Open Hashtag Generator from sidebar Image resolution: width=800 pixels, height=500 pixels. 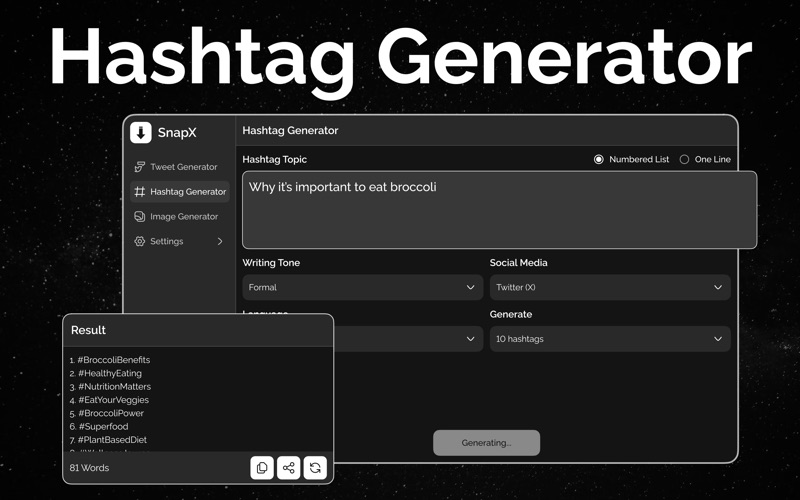point(180,192)
